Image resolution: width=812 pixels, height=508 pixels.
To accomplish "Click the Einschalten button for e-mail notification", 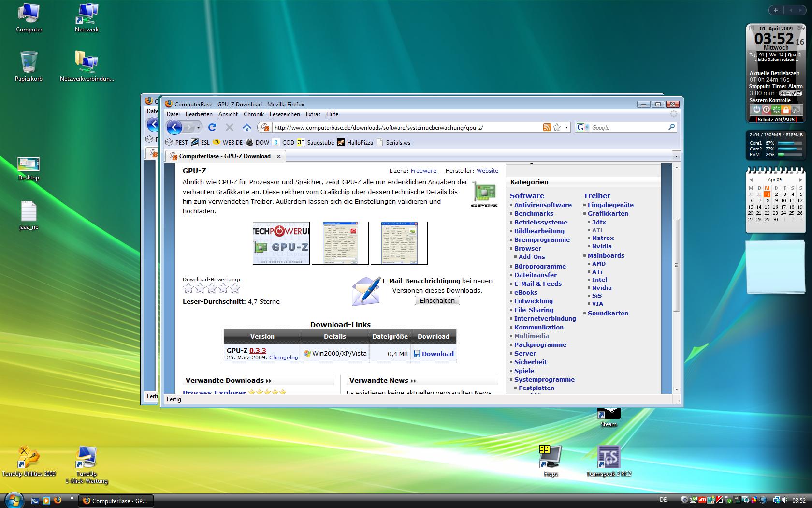I will (x=437, y=300).
